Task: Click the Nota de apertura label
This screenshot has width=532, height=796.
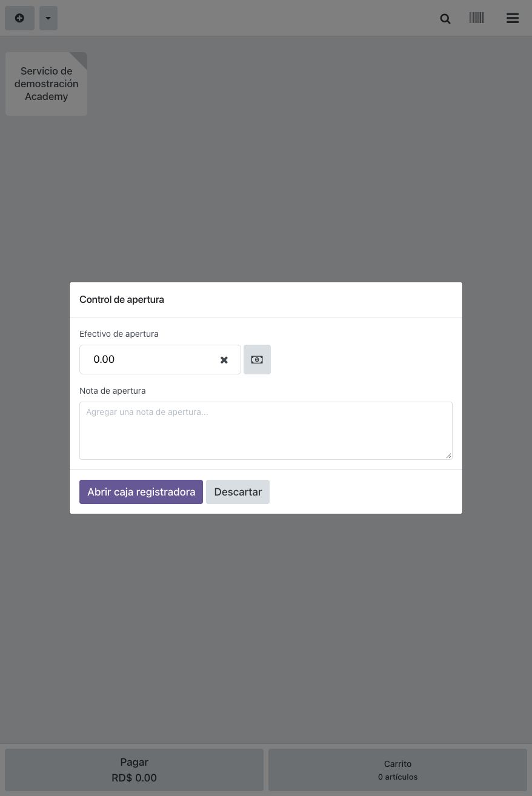Action: 112,391
